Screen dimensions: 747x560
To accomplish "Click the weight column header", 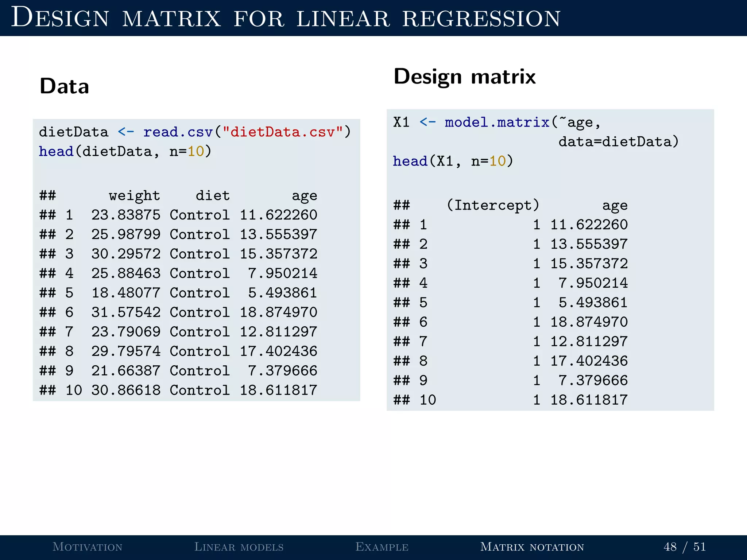I will tap(134, 196).
